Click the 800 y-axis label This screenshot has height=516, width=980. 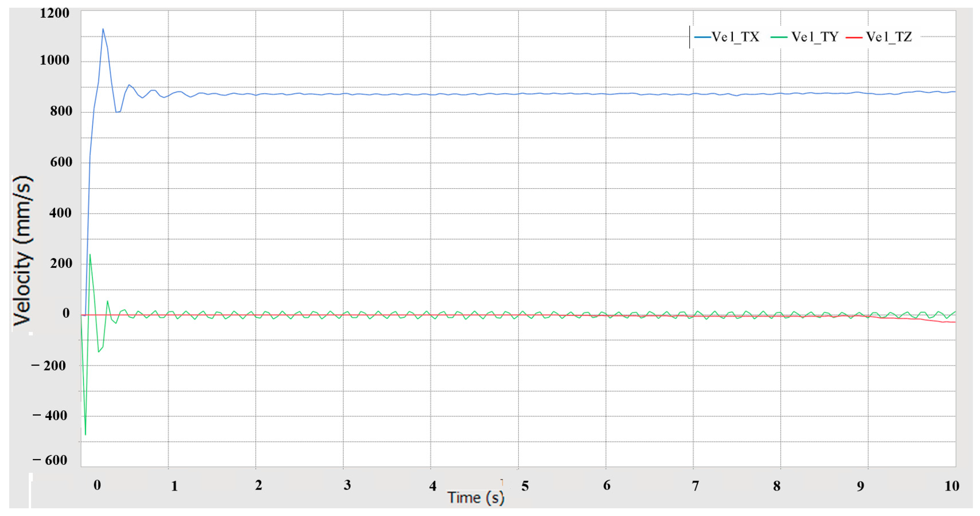click(x=61, y=111)
